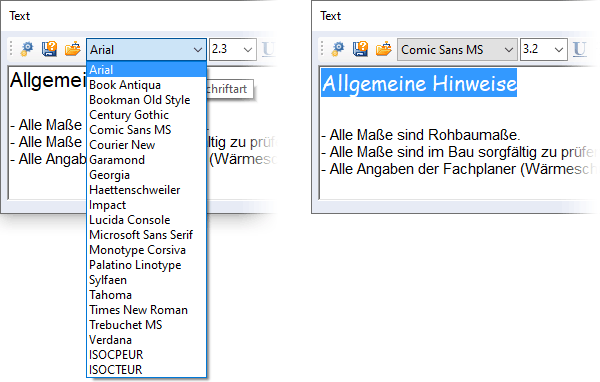Toggle underline in the right Text panel
The image size is (600, 382).
(579, 49)
